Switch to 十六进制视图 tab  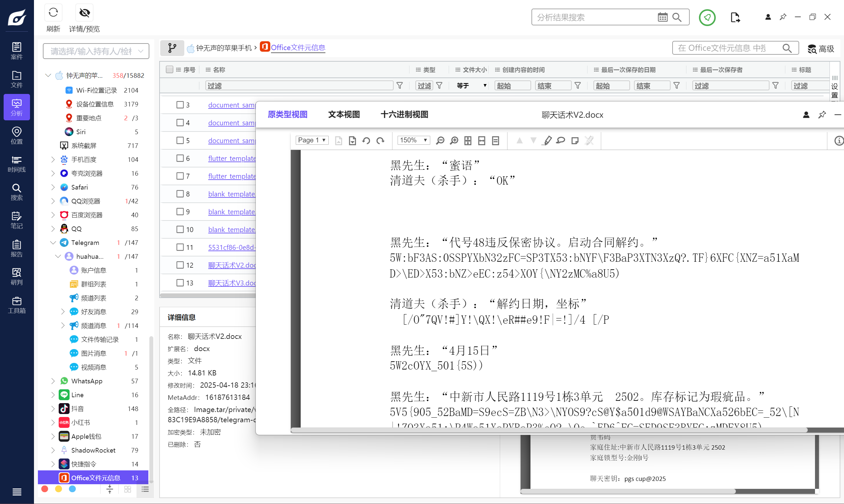(x=404, y=114)
